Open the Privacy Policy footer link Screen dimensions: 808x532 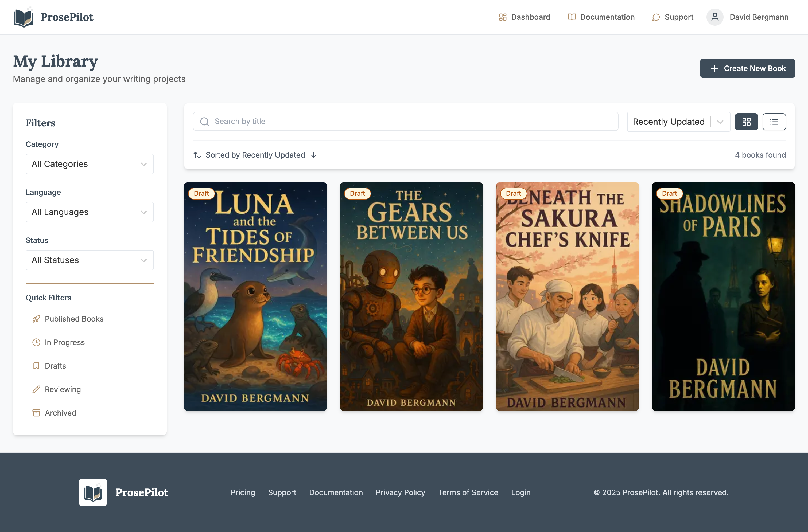coord(400,492)
